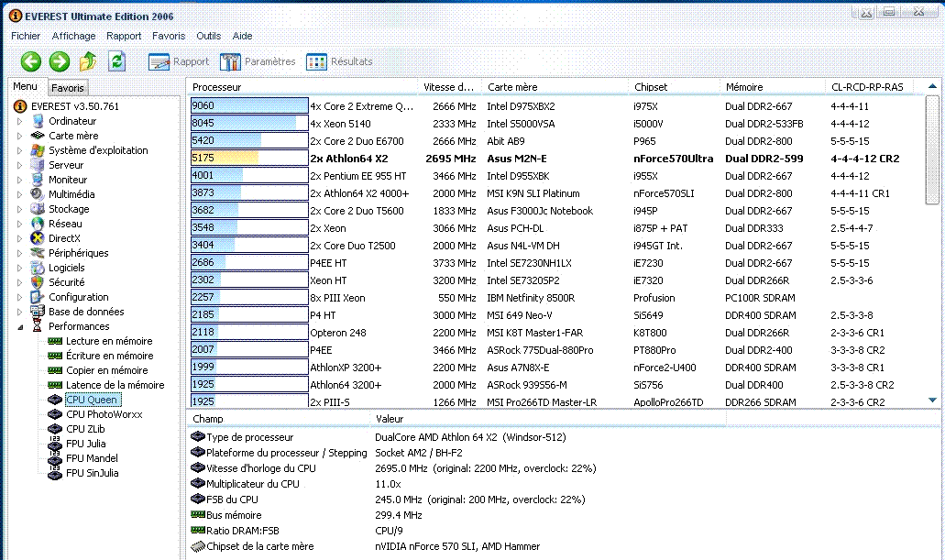The width and height of the screenshot is (945, 560).
Task: Click the Réseau globe icon
Action: coord(38,224)
